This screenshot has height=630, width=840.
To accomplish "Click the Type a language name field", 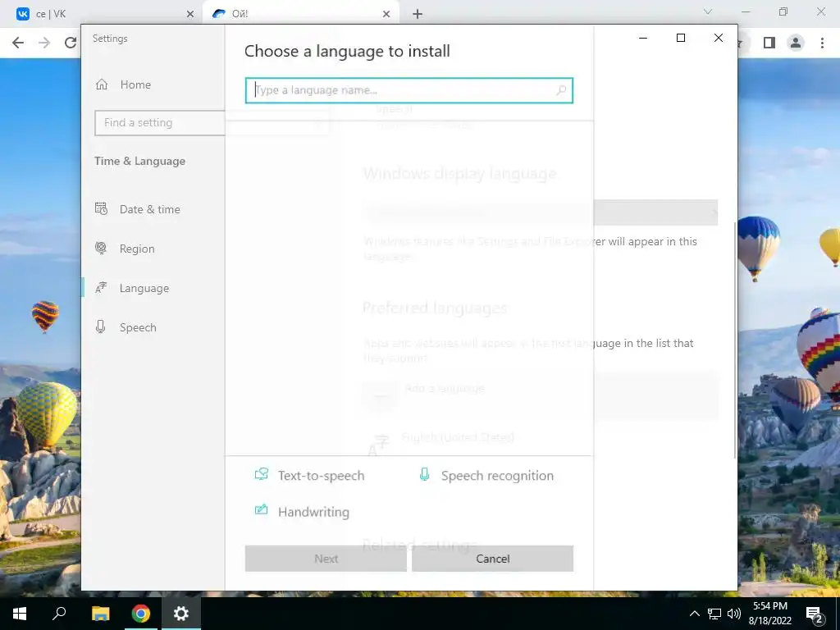I will 409,90.
